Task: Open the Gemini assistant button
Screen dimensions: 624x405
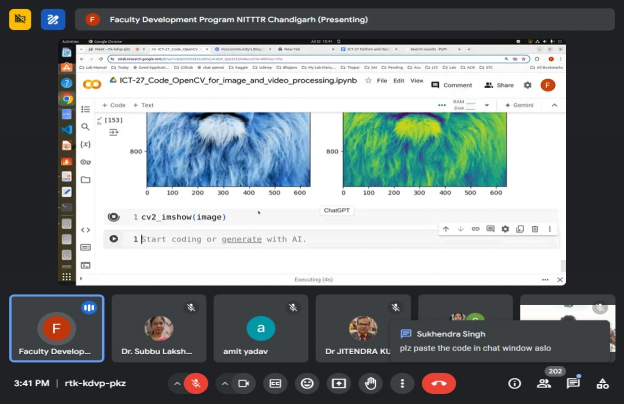Action: pyautogui.click(x=519, y=105)
